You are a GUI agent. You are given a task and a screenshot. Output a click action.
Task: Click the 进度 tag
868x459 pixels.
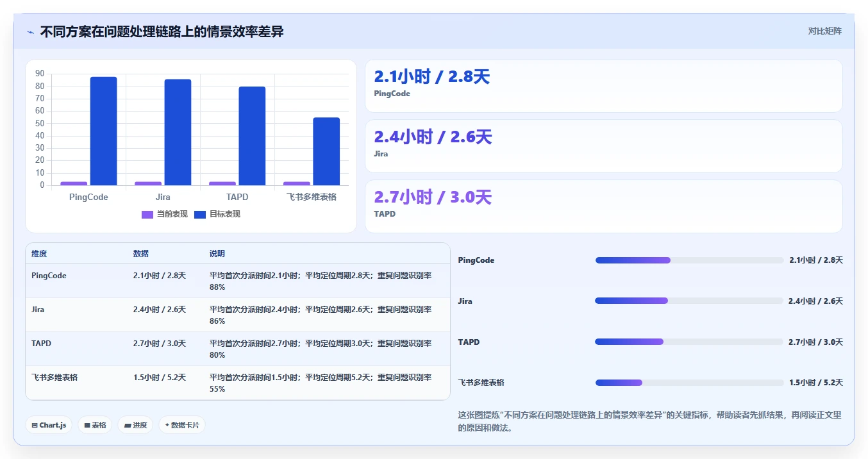[135, 425]
